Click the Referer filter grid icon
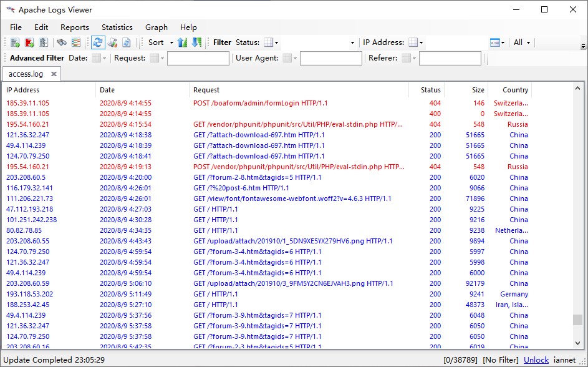The height and width of the screenshot is (367, 588). (406, 58)
